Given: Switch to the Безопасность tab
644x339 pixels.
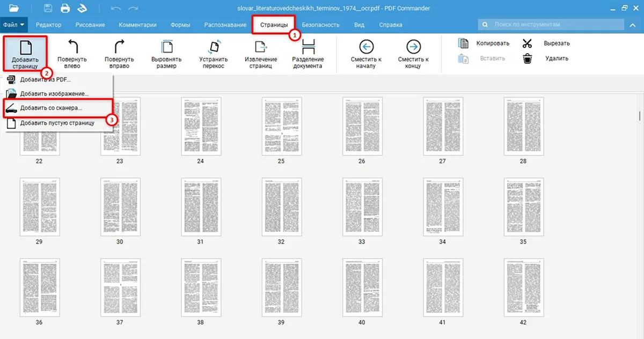Looking at the screenshot, I should pos(320,25).
